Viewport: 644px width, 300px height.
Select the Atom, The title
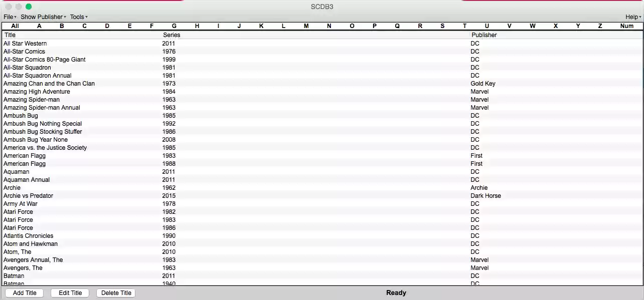pos(17,252)
